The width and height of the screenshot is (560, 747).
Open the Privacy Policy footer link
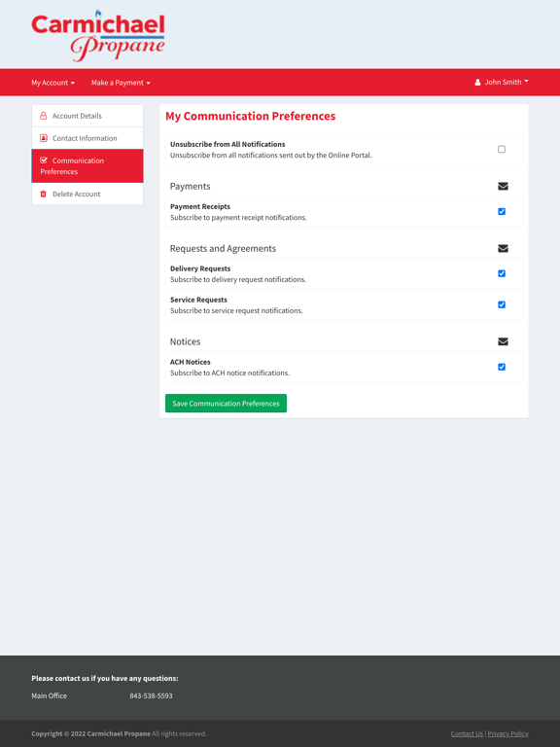pos(507,733)
